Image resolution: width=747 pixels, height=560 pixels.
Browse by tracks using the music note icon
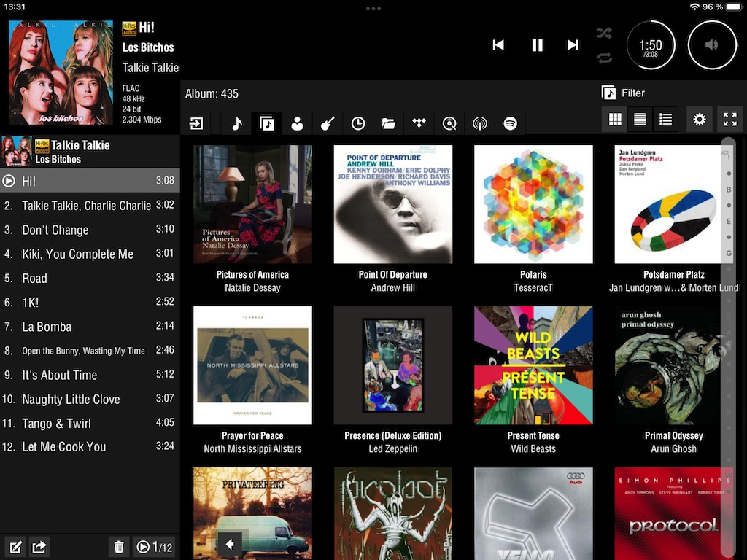click(x=237, y=124)
